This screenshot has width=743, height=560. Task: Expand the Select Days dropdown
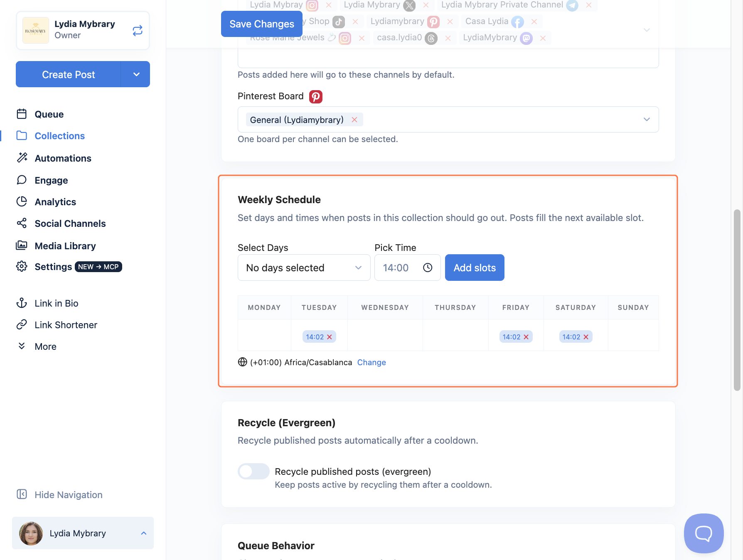[x=304, y=268]
